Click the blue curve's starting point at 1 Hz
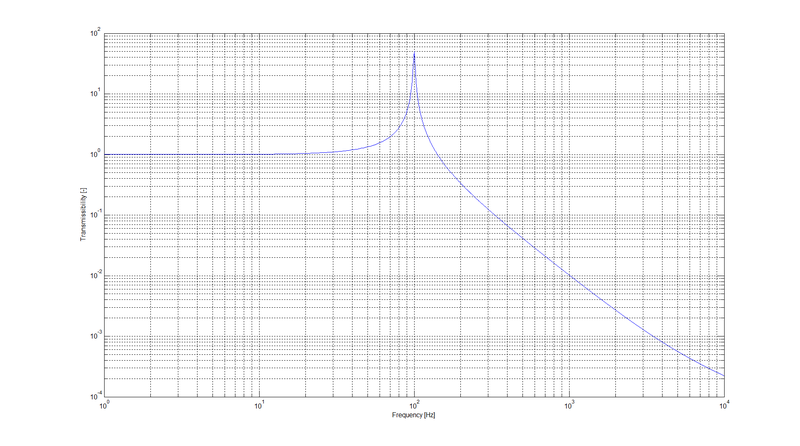Image resolution: width=800 pixels, height=446 pixels. (105, 154)
